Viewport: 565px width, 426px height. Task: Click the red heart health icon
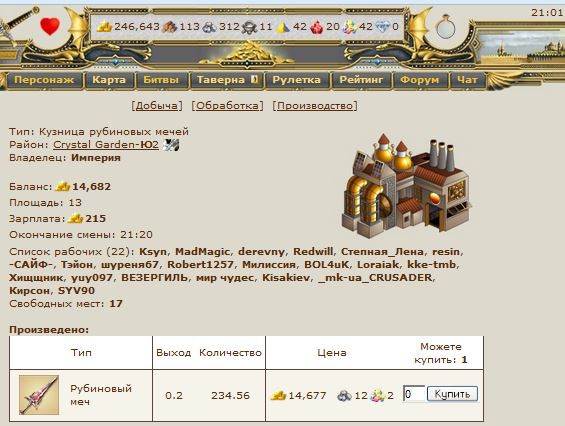click(50, 27)
